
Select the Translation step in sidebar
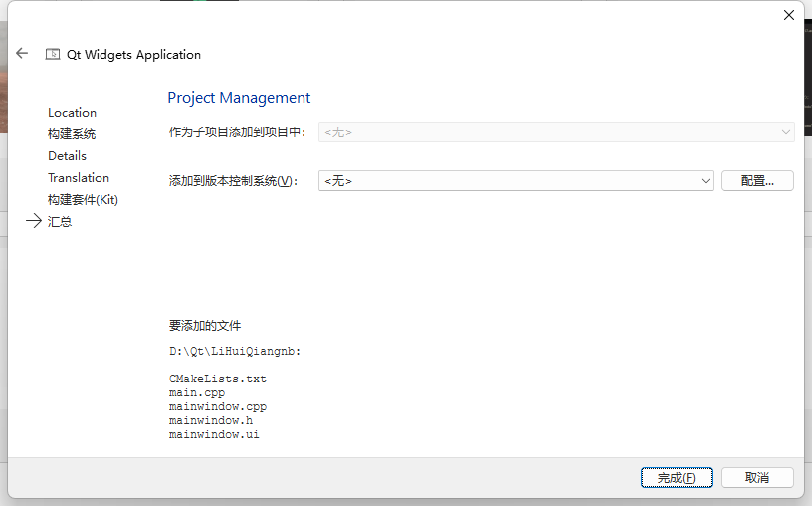coord(79,178)
